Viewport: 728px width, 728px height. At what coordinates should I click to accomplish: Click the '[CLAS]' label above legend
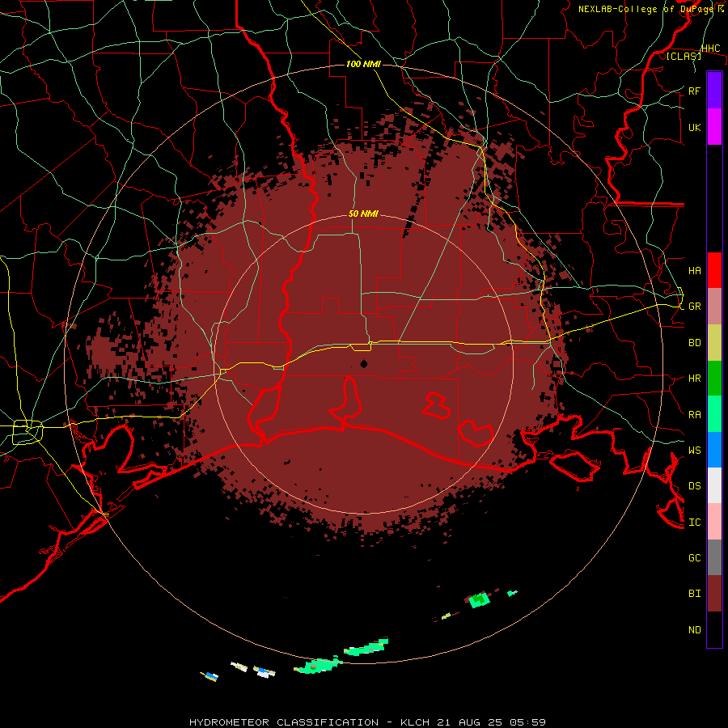tap(684, 56)
